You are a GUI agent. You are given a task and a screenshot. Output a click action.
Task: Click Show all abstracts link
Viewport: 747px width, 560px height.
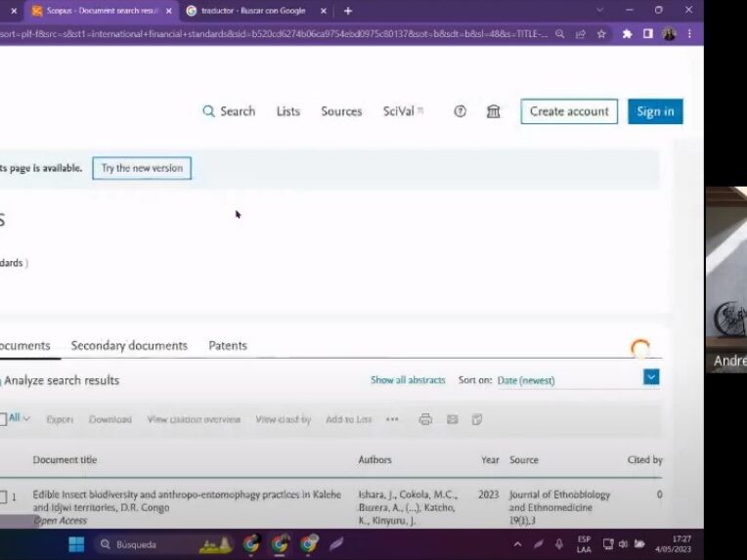coord(408,380)
